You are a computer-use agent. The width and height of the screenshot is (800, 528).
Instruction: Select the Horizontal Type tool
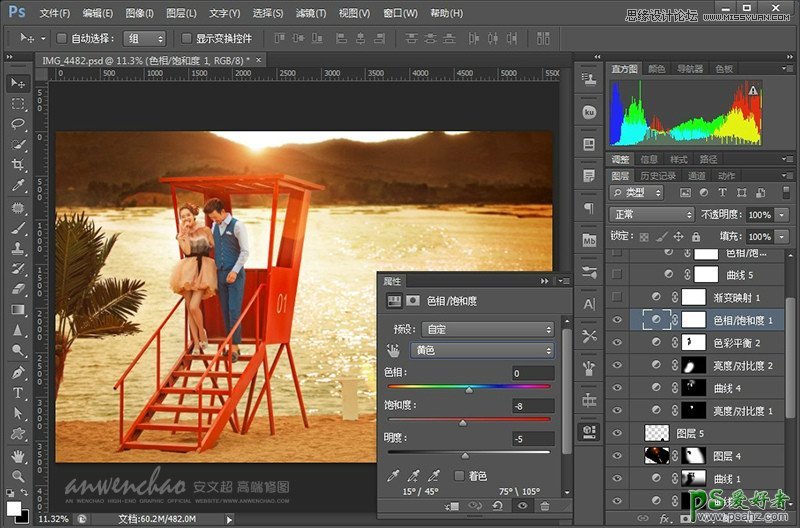(x=18, y=393)
